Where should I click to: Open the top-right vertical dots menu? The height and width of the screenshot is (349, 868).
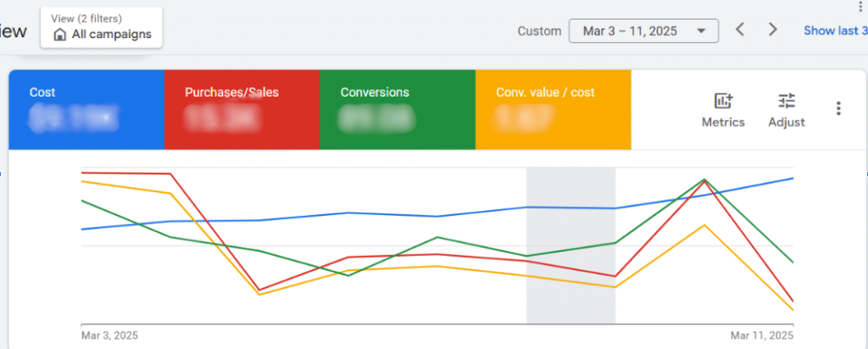click(860, 6)
